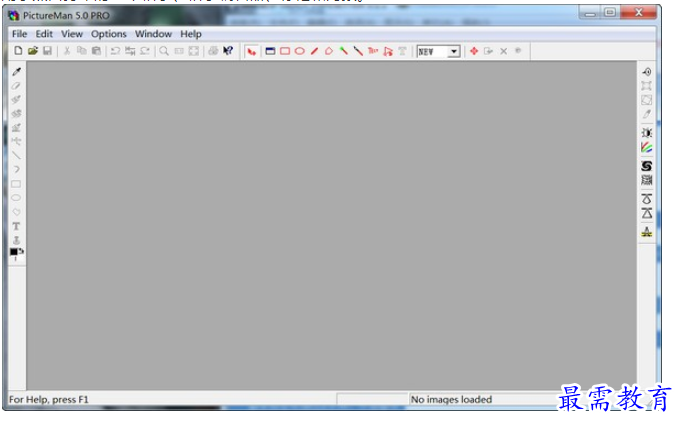Open an image file via folder icon
Image resolution: width=680 pixels, height=430 pixels.
[33, 51]
